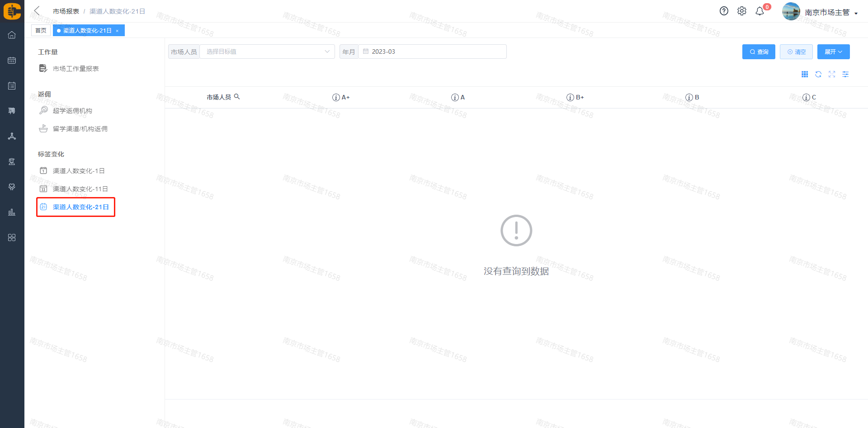Open the notification bell
The width and height of the screenshot is (868, 428).
pos(760,11)
